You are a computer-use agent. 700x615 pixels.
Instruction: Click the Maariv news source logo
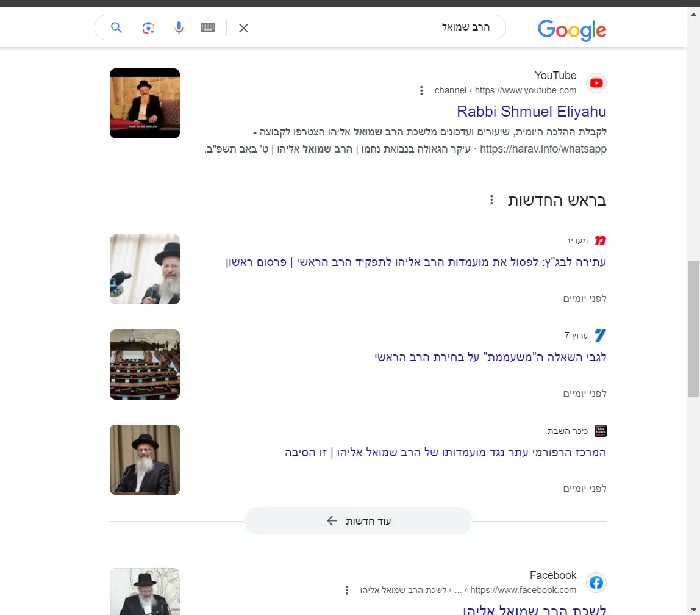600,240
